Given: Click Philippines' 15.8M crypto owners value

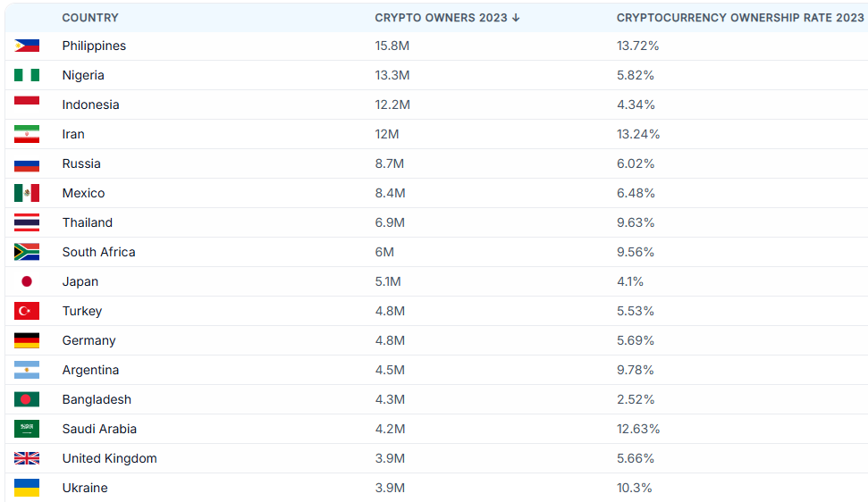Looking at the screenshot, I should (392, 46).
